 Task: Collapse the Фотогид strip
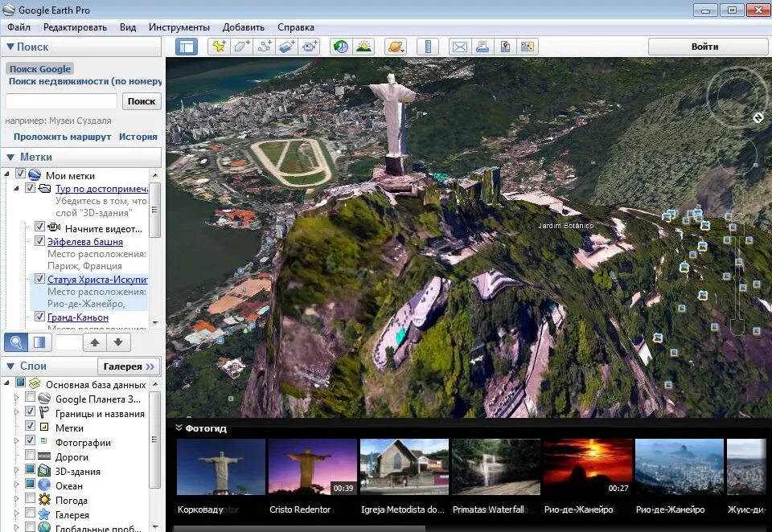(179, 428)
